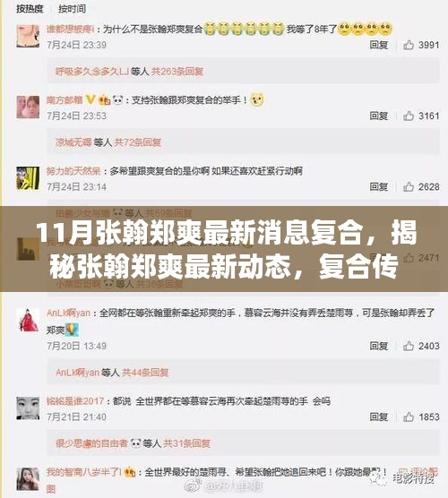Image resolution: width=448 pixels, height=498 pixels.
Task: Like the comment showing 2628 likes
Action: 409,186
